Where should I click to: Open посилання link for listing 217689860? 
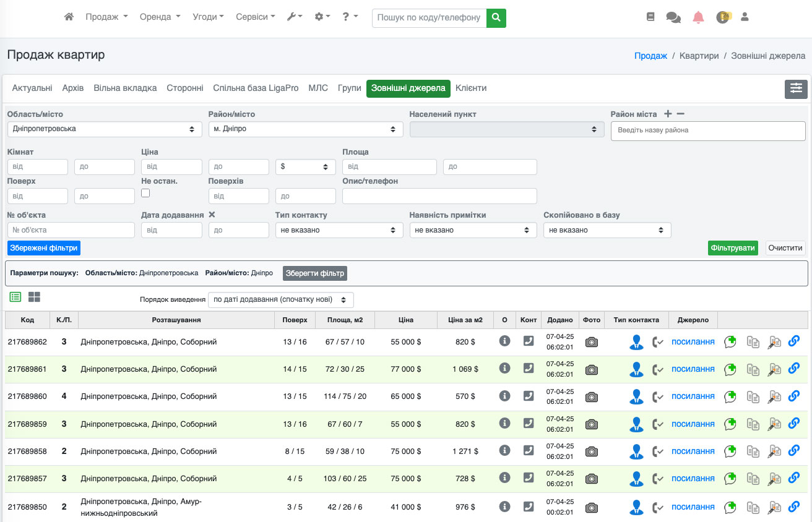(x=693, y=396)
